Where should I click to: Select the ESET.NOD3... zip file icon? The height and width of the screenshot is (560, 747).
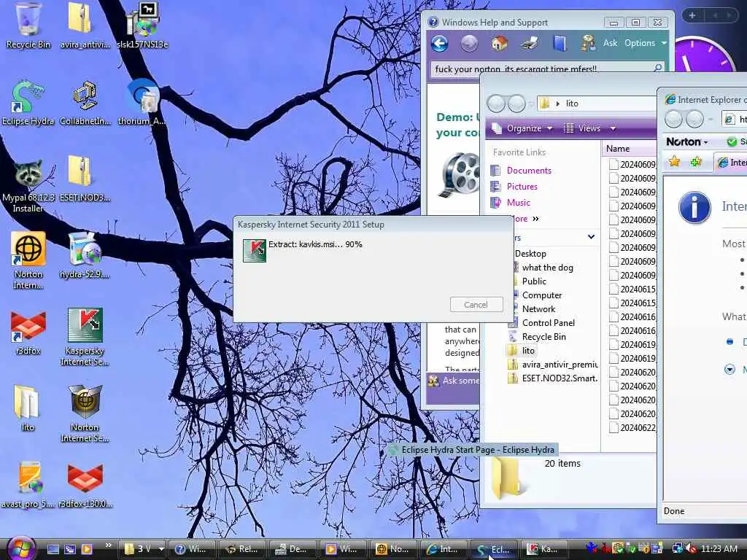85,179
